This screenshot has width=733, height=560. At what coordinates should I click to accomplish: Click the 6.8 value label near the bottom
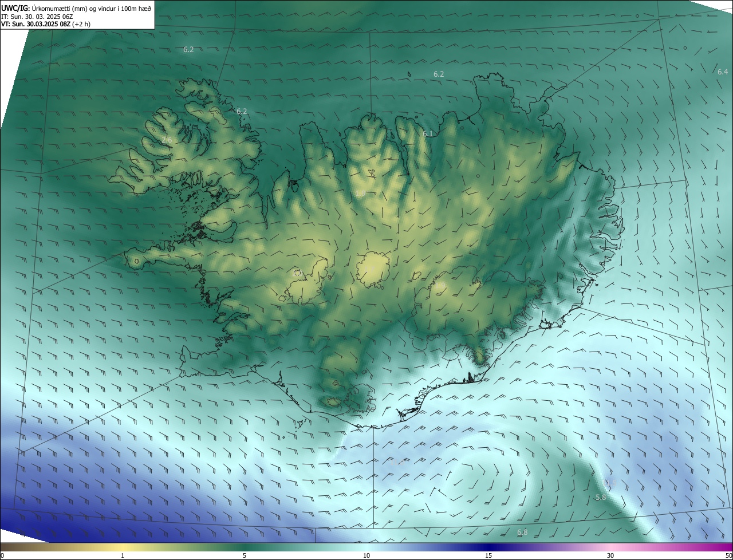[x=522, y=533]
